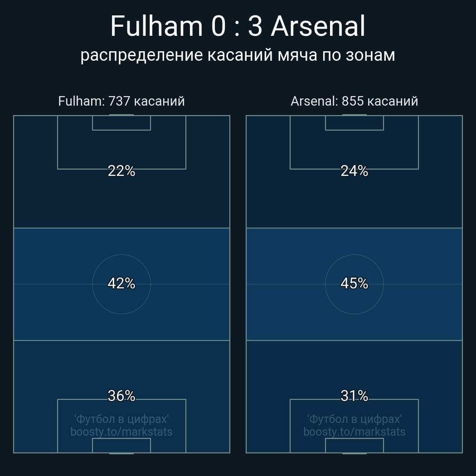Click the Fulham 0 : 3 Arsenal title
Image resolution: width=476 pixels, height=476 pixels.
coord(238,26)
